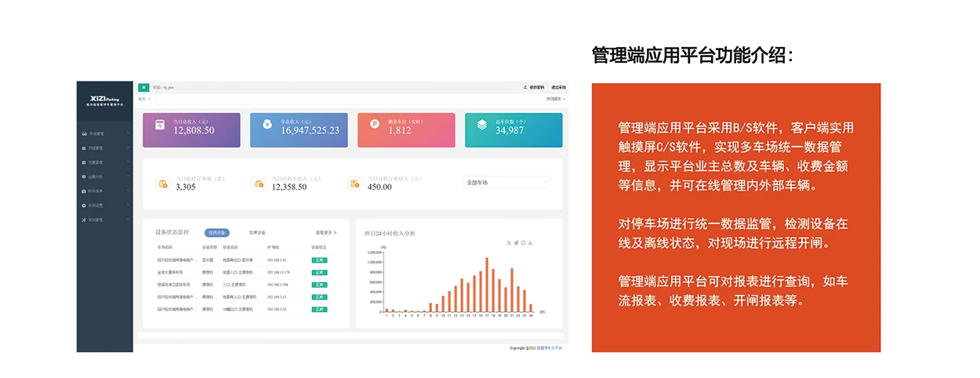
Task: Click the 退出系统 logout link
Action: 557,88
